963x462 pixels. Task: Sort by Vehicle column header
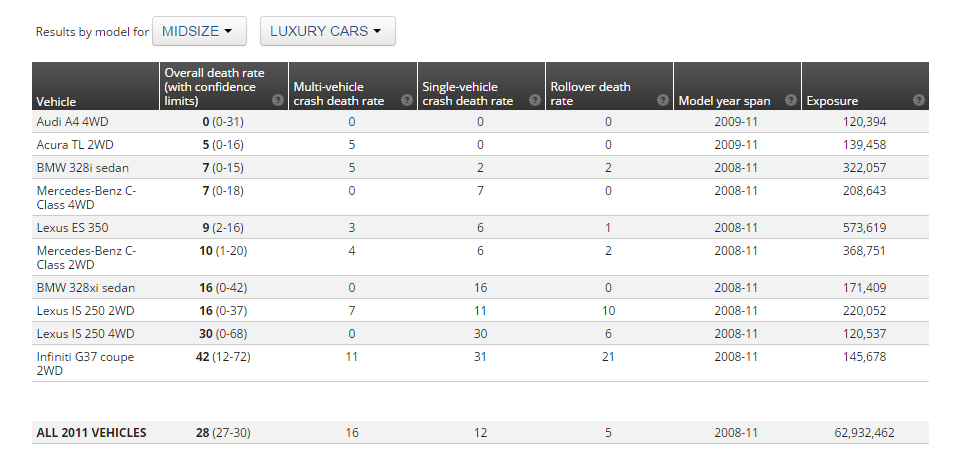[x=57, y=101]
